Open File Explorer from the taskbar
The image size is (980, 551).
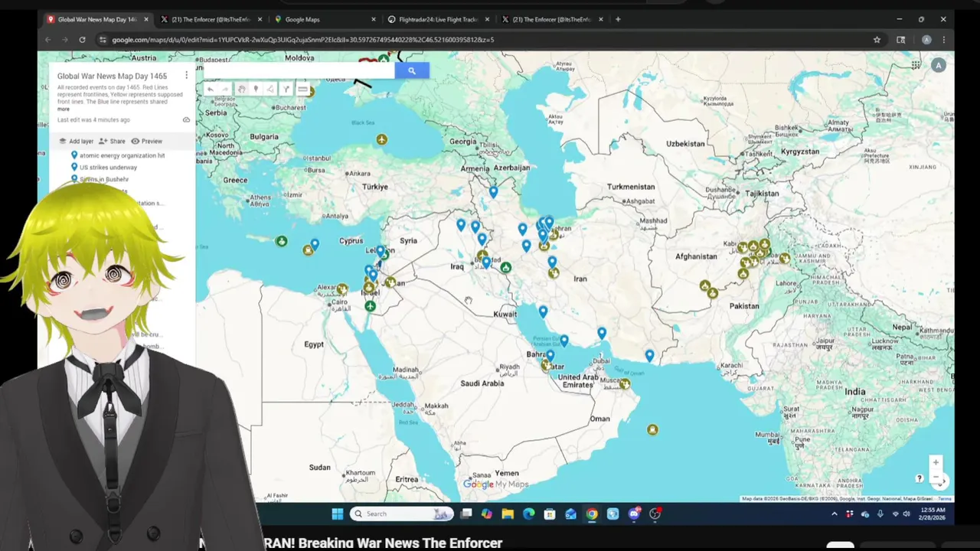click(x=508, y=514)
